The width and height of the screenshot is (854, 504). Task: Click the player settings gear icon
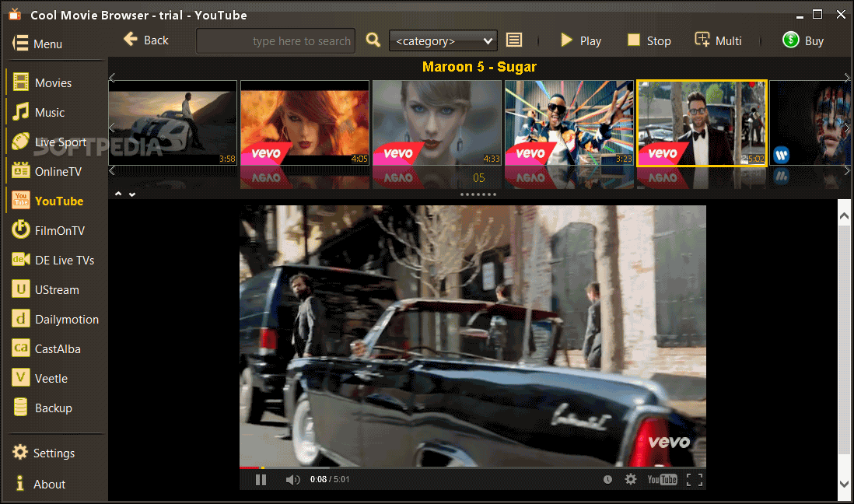631,479
